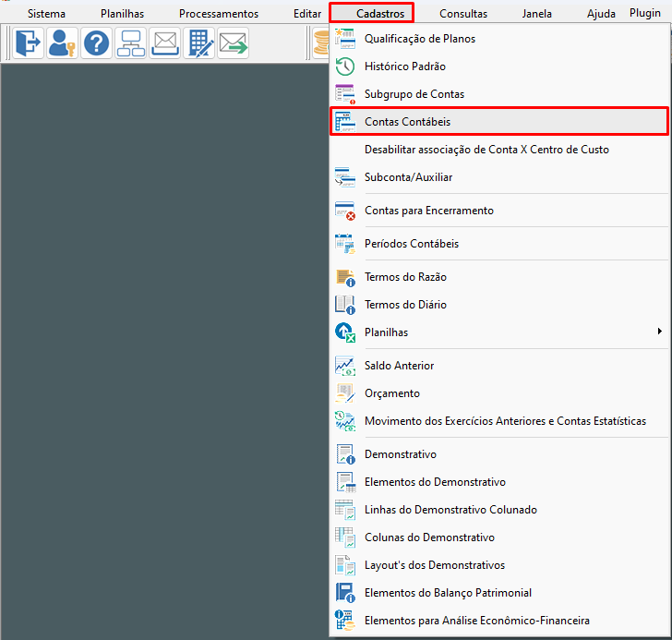Click the Períodos Contábeis calendar icon
The image size is (672, 640).
(x=345, y=244)
